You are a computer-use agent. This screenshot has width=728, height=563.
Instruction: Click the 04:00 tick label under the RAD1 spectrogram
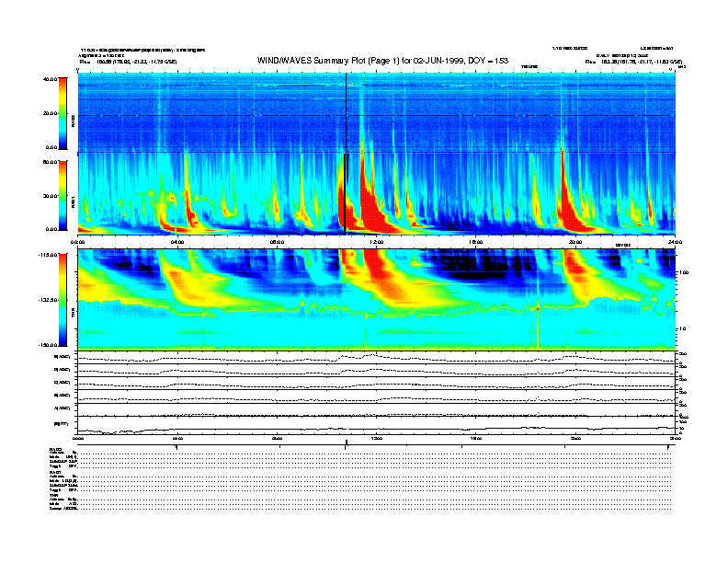coord(177,242)
